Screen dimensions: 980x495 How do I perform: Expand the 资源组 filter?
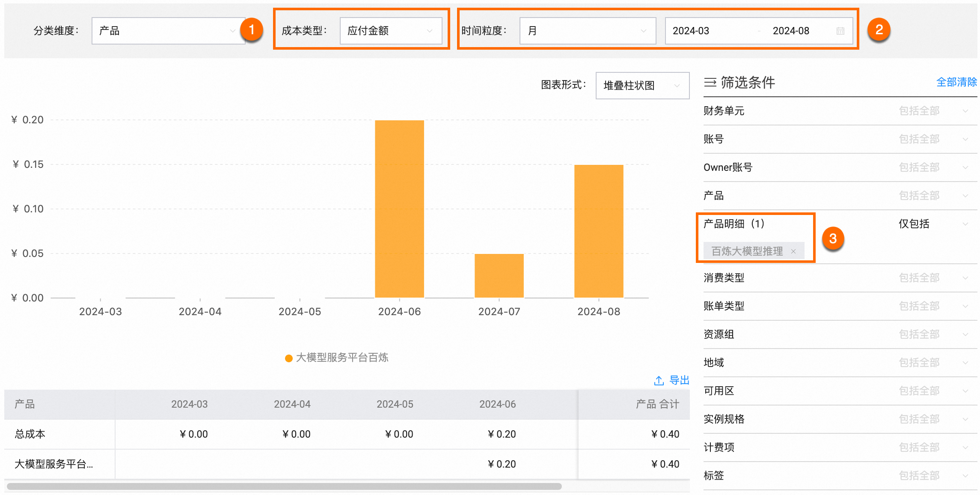click(x=840, y=334)
